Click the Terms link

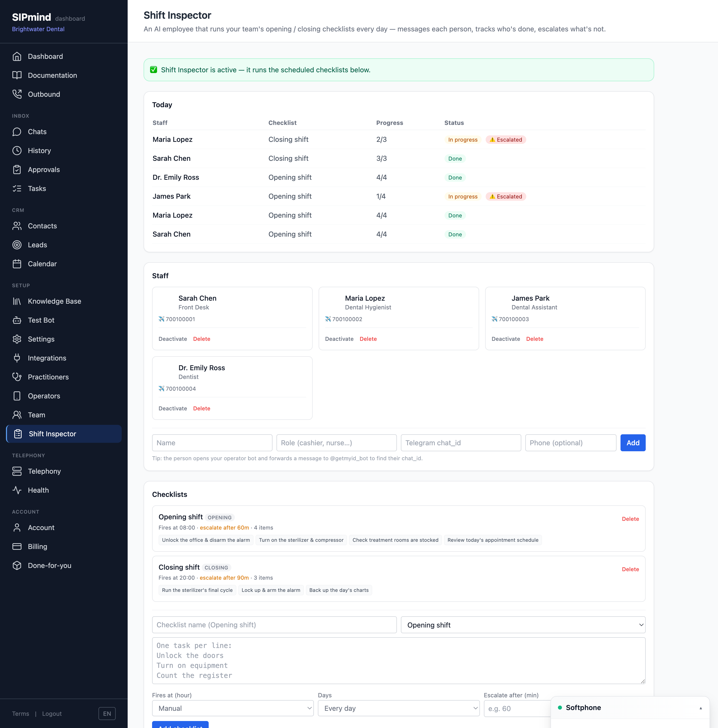20,714
